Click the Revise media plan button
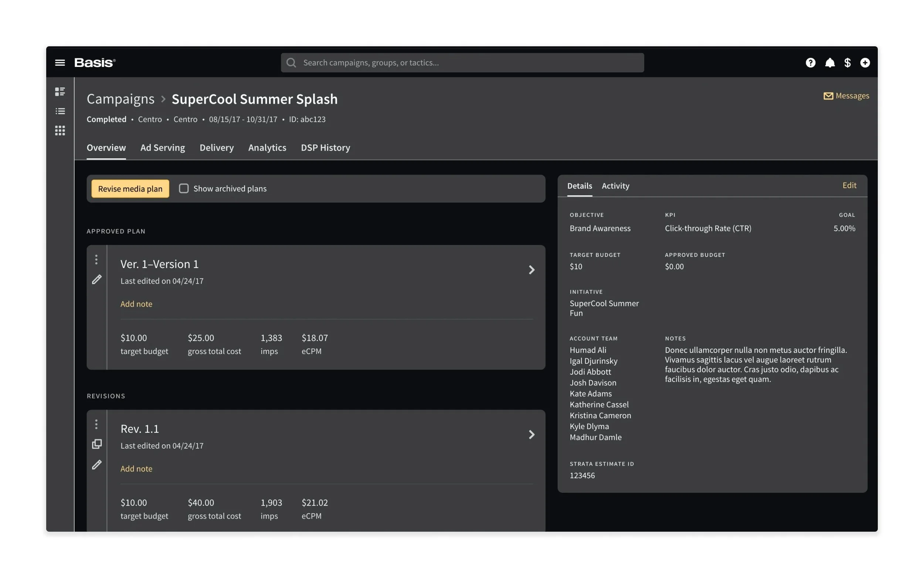The width and height of the screenshot is (924, 578). [130, 189]
